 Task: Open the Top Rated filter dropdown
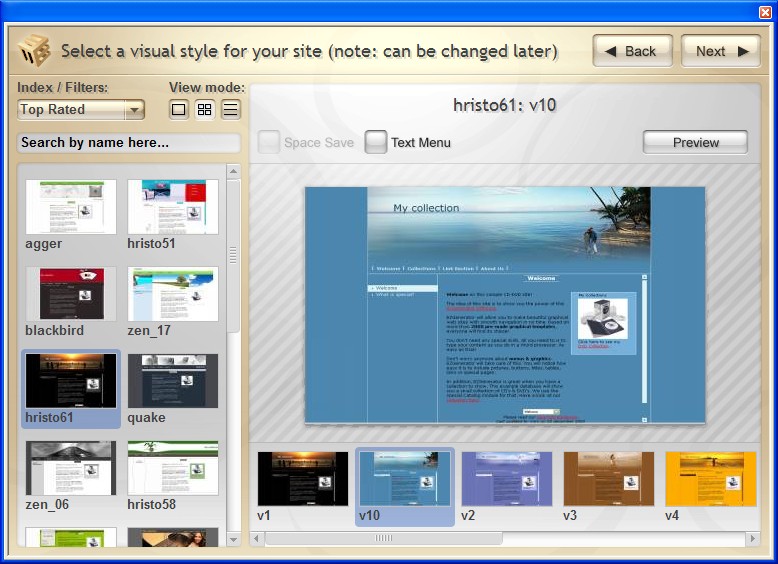[x=81, y=110]
